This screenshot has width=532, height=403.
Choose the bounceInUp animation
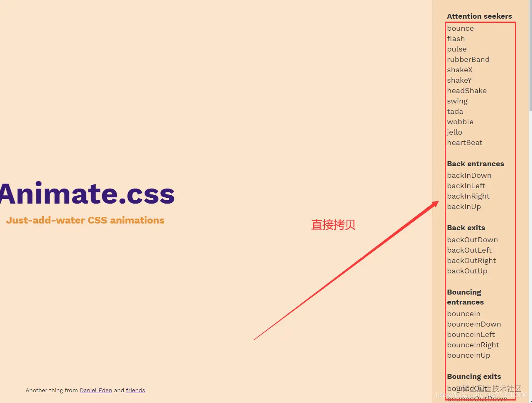[x=469, y=355]
